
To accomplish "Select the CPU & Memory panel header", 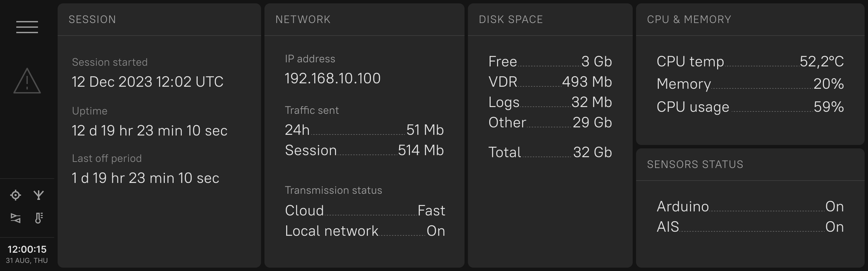I will tap(689, 20).
